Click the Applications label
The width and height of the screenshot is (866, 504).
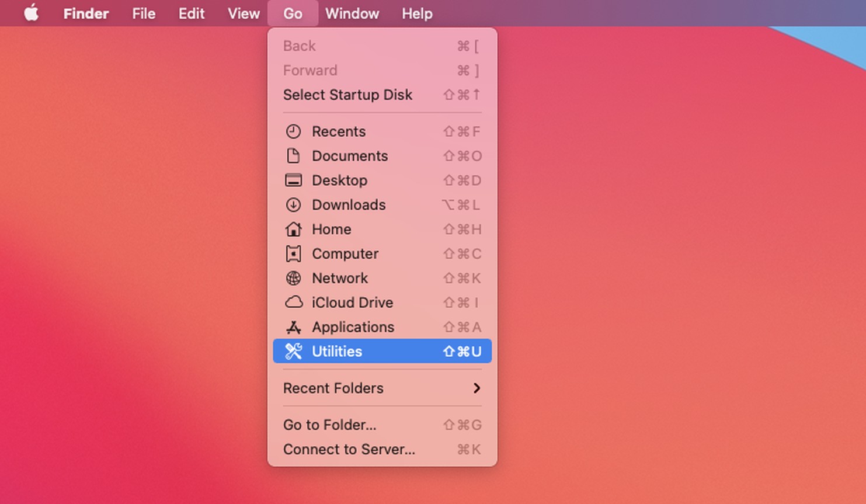coord(353,327)
